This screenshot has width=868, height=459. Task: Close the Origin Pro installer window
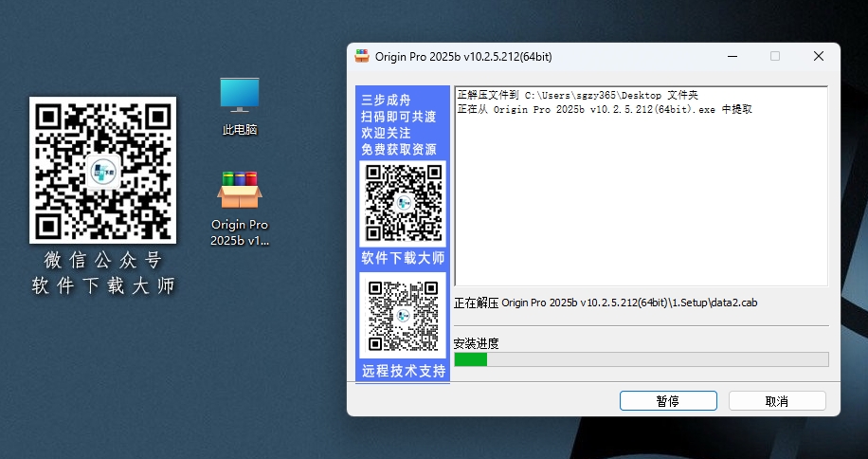(x=818, y=57)
